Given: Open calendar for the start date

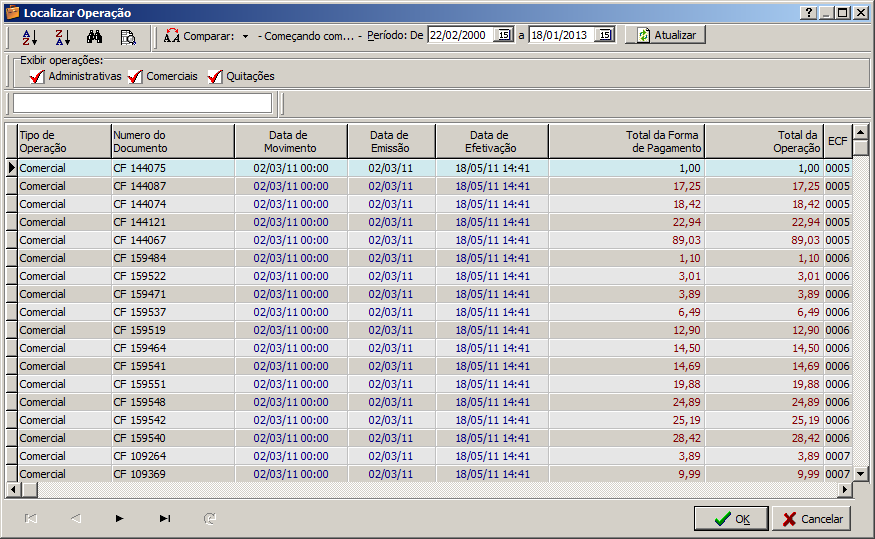Looking at the screenshot, I should [x=504, y=35].
